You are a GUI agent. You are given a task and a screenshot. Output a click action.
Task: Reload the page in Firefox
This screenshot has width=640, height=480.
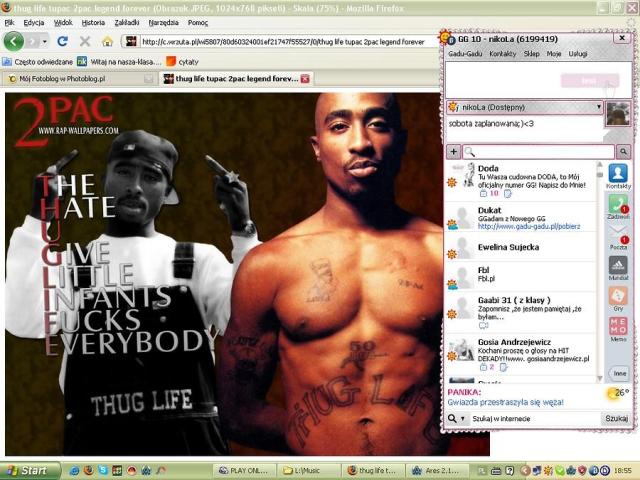coord(62,41)
